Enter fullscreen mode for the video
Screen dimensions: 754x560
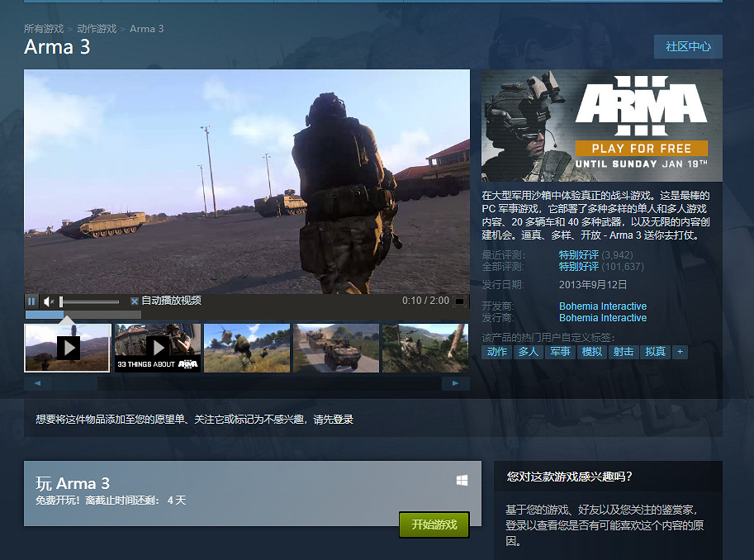pyautogui.click(x=460, y=301)
